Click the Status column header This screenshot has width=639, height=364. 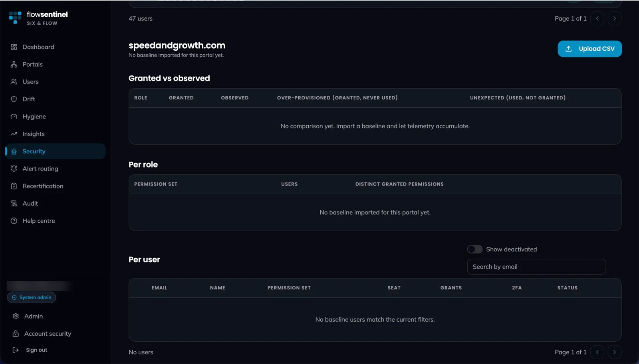pos(568,288)
